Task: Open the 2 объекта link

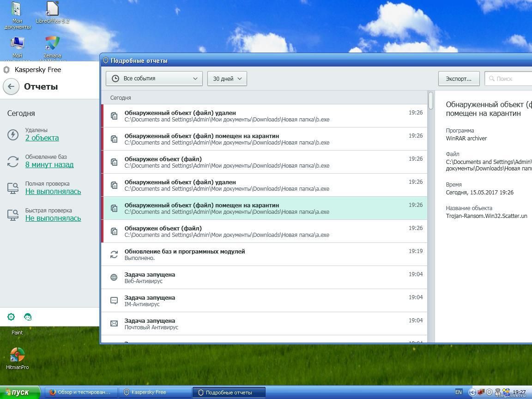Action: tap(42, 138)
